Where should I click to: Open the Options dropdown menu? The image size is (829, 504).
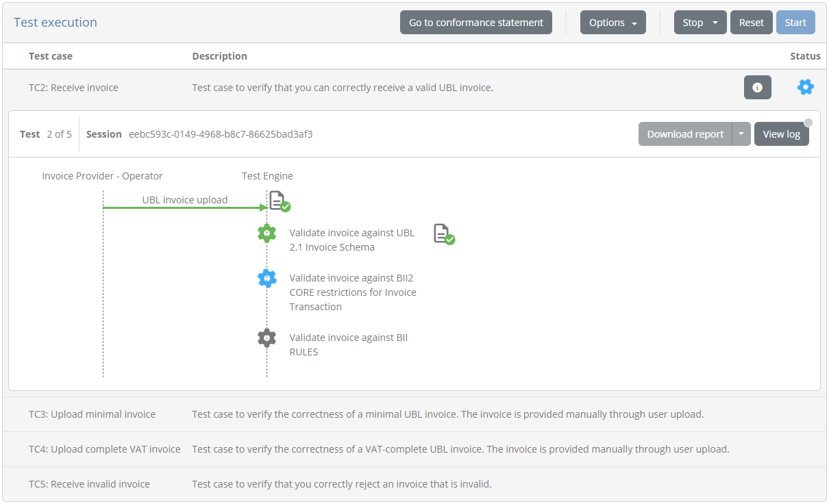pos(613,23)
